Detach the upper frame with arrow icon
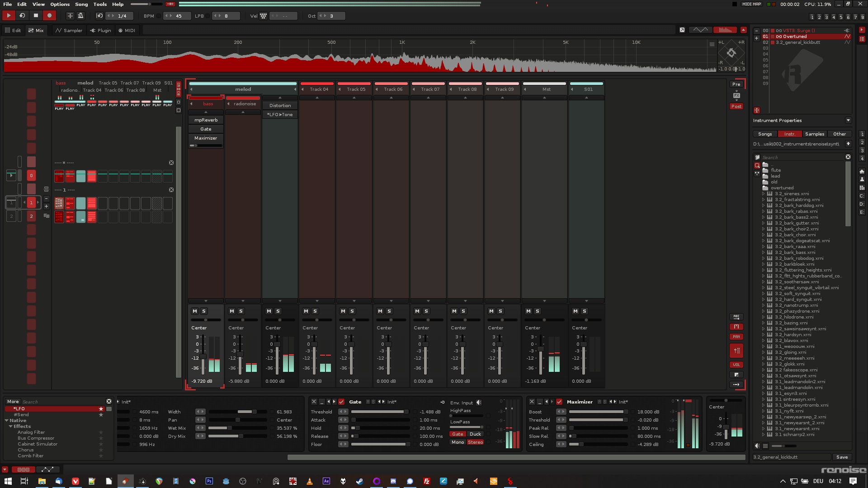The image size is (868, 488). (x=682, y=30)
